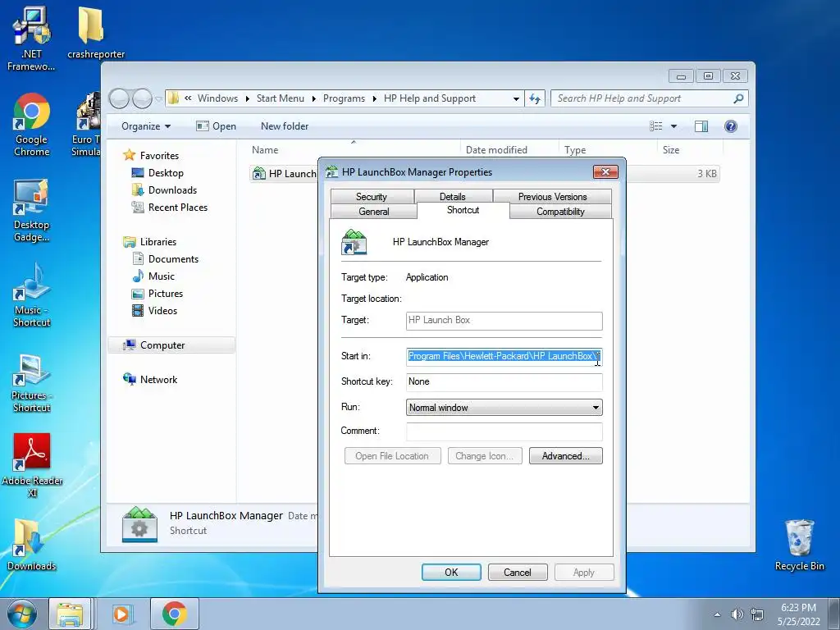Switch to the Previous Versions tab
The height and width of the screenshot is (630, 840).
[x=552, y=197]
